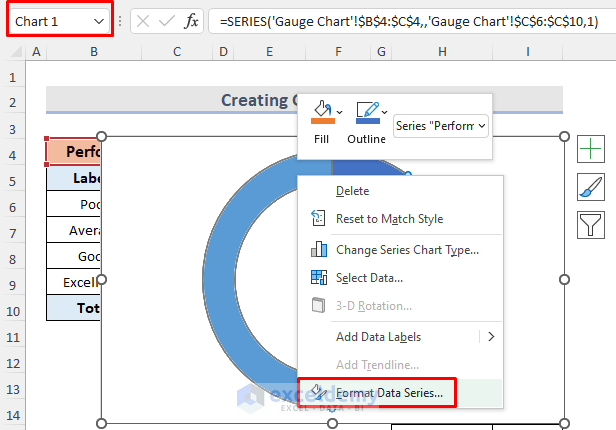
Task: Click the blue Outline color bar
Action: pyautogui.click(x=368, y=121)
